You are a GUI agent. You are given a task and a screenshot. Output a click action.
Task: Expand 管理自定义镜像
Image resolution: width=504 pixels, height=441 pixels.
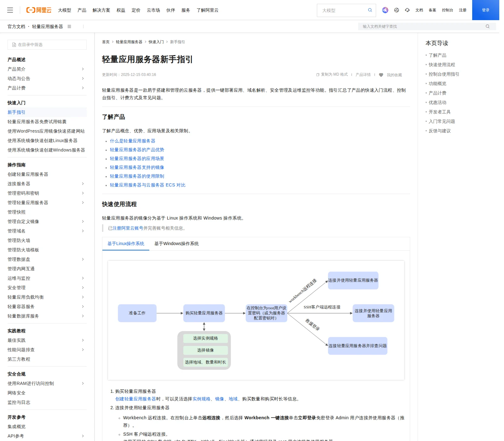coord(83,221)
